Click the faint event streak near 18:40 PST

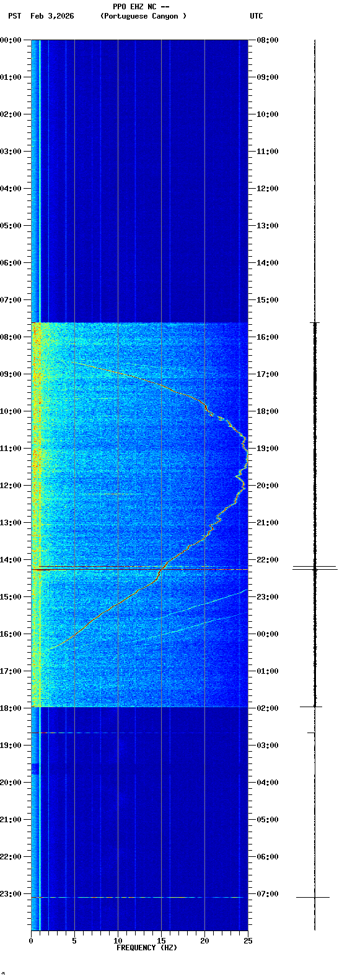pos(139,733)
